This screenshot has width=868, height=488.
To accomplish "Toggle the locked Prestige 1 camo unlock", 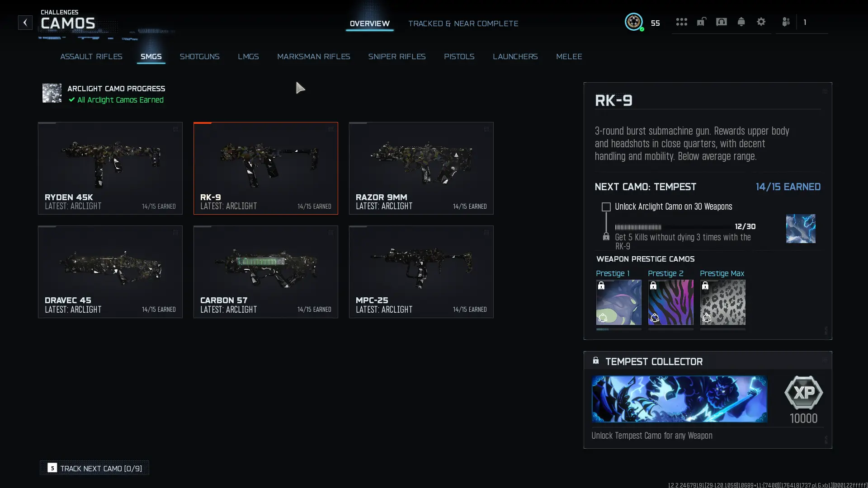I will tap(602, 286).
